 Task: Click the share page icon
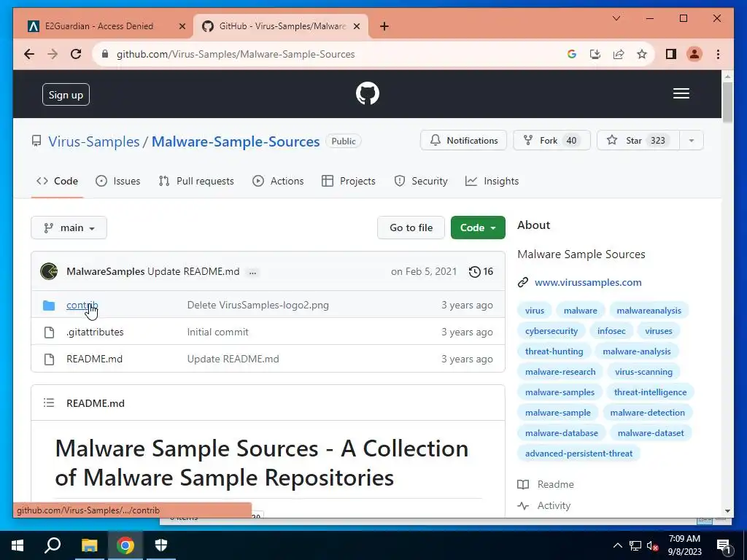(619, 54)
